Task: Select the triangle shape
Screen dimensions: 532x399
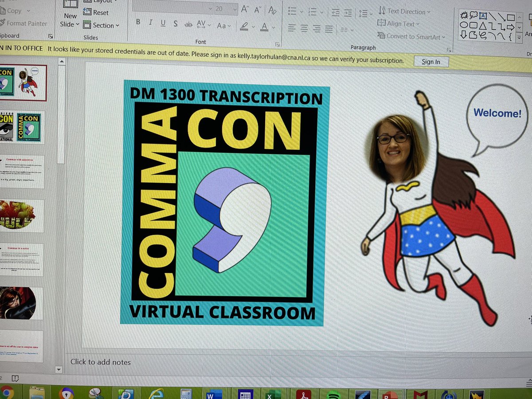Action: pos(483,26)
